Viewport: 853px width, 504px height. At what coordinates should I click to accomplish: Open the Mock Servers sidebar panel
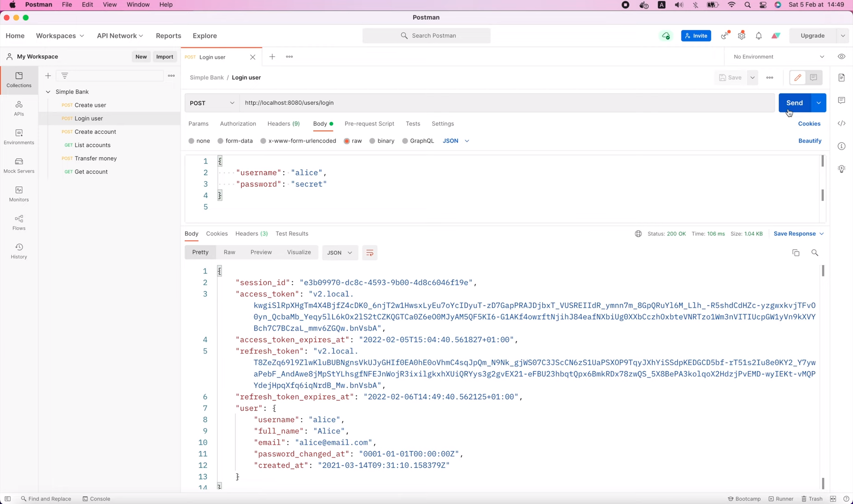click(x=19, y=166)
